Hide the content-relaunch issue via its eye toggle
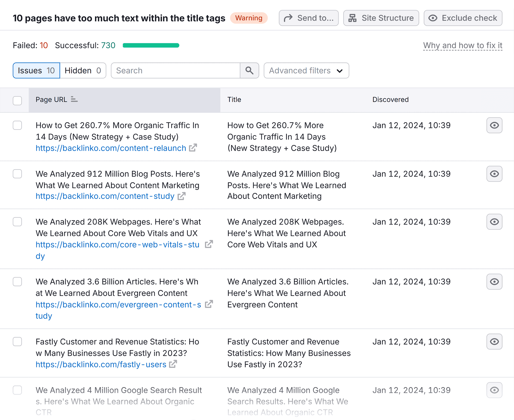 pyautogui.click(x=494, y=125)
